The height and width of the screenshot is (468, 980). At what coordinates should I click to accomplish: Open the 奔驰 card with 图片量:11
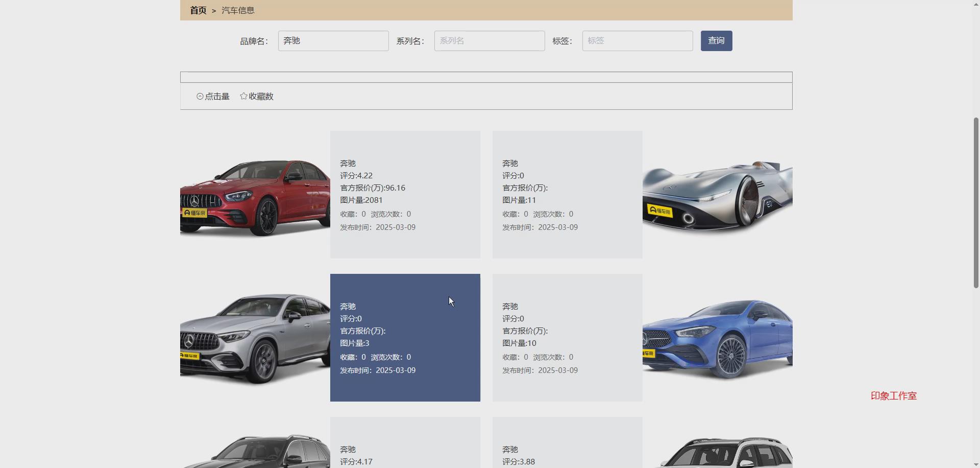pos(567,194)
